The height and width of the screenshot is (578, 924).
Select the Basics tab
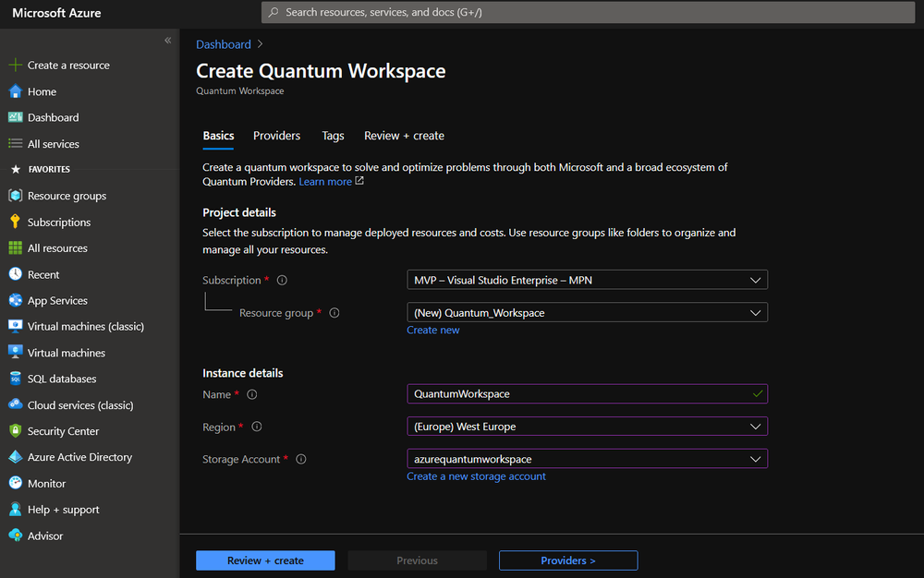click(218, 136)
